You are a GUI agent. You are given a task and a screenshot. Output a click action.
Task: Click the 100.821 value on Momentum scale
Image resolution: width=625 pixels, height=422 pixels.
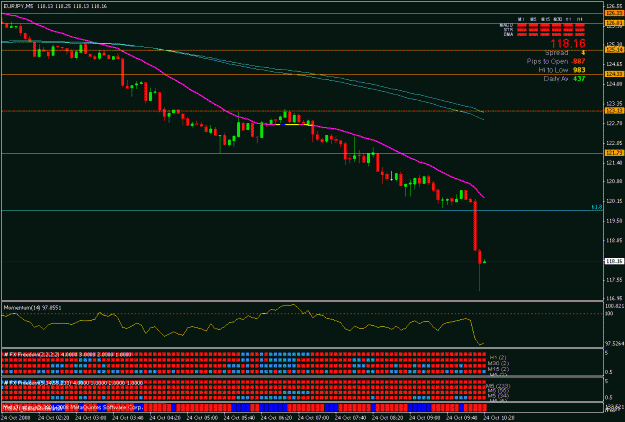[614, 306]
